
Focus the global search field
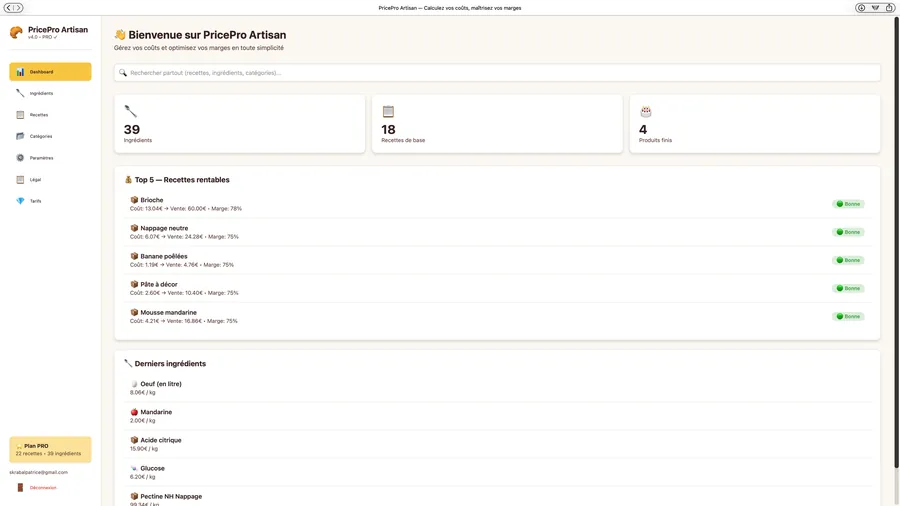click(x=497, y=73)
